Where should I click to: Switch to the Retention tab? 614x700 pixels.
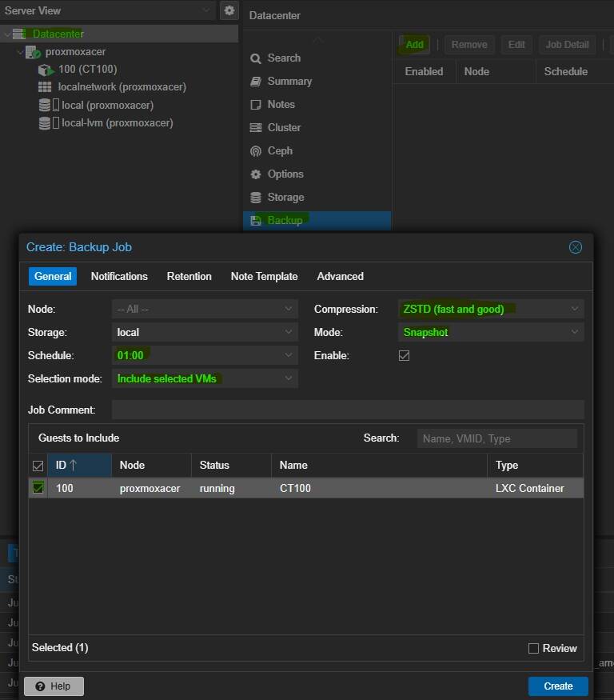click(189, 276)
